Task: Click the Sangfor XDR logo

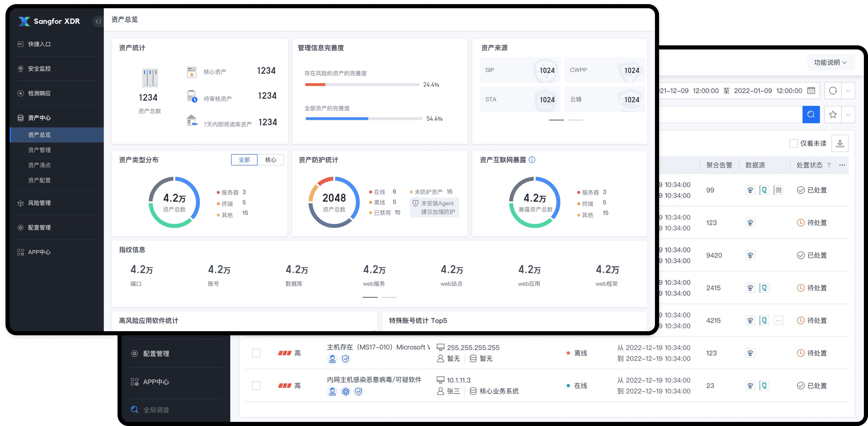Action: [49, 21]
